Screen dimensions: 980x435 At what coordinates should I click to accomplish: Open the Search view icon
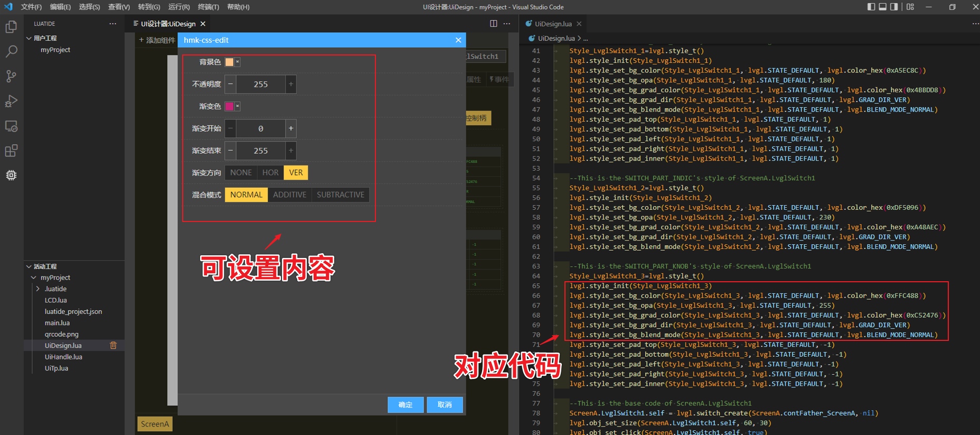[x=11, y=52]
